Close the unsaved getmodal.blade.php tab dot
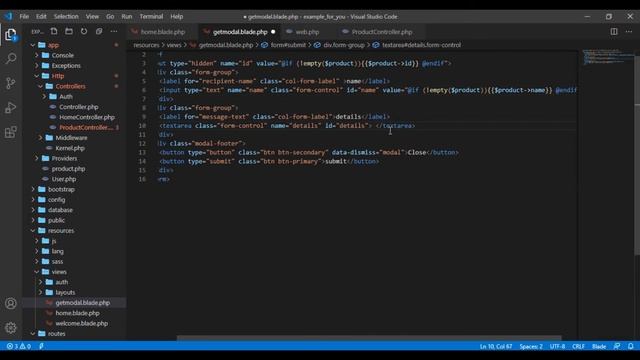 [273, 32]
